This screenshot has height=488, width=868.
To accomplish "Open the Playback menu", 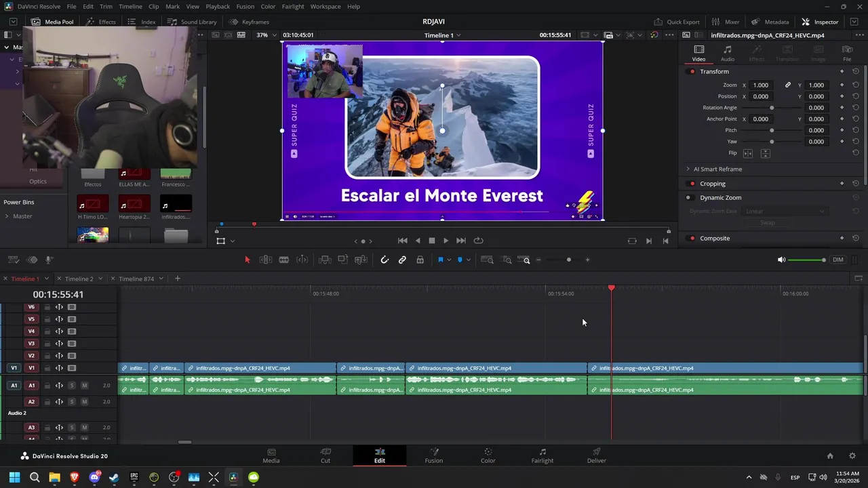I will (218, 6).
